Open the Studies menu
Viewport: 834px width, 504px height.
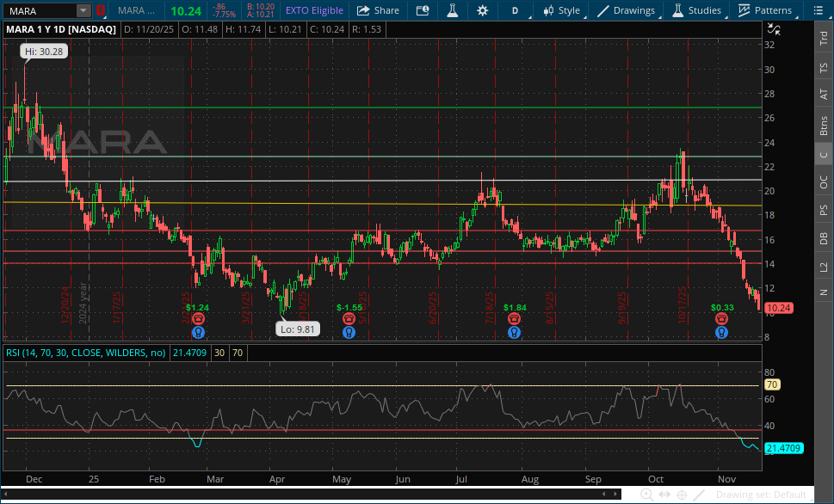(697, 10)
